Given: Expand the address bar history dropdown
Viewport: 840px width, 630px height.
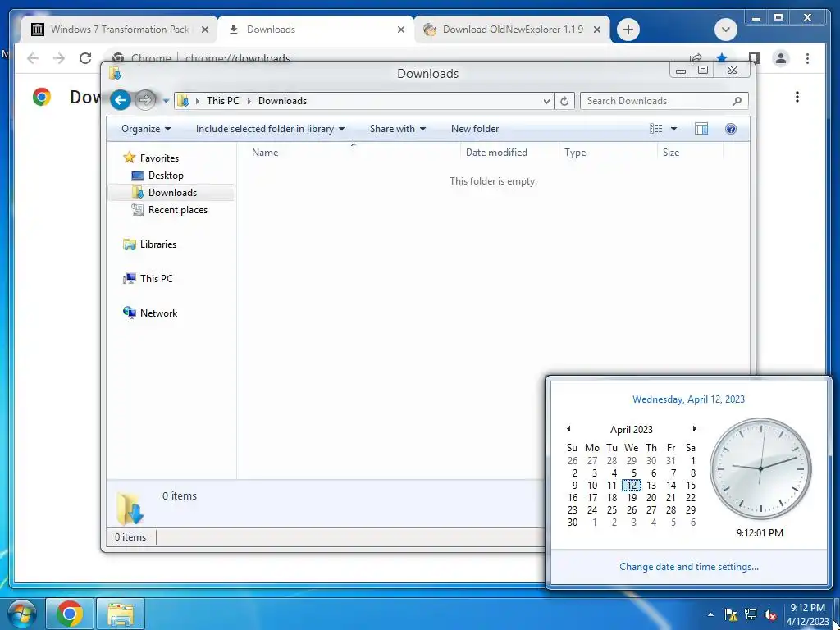Looking at the screenshot, I should click(546, 101).
